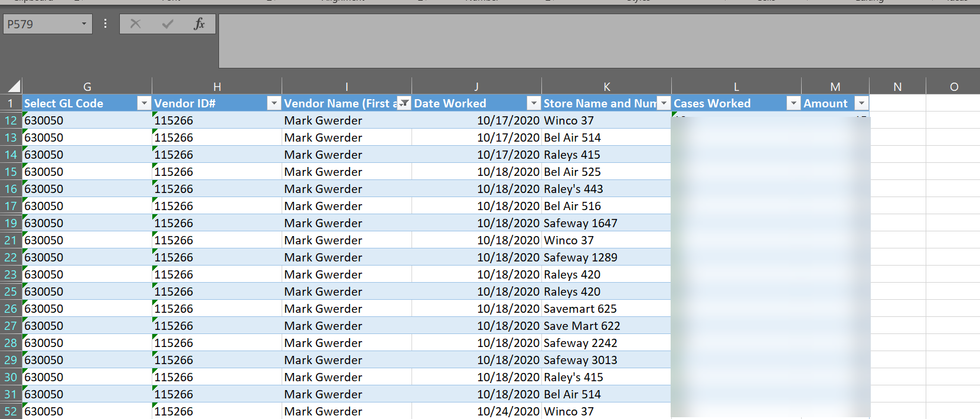Select row 19 header
The width and height of the screenshot is (980, 419).
(x=11, y=223)
